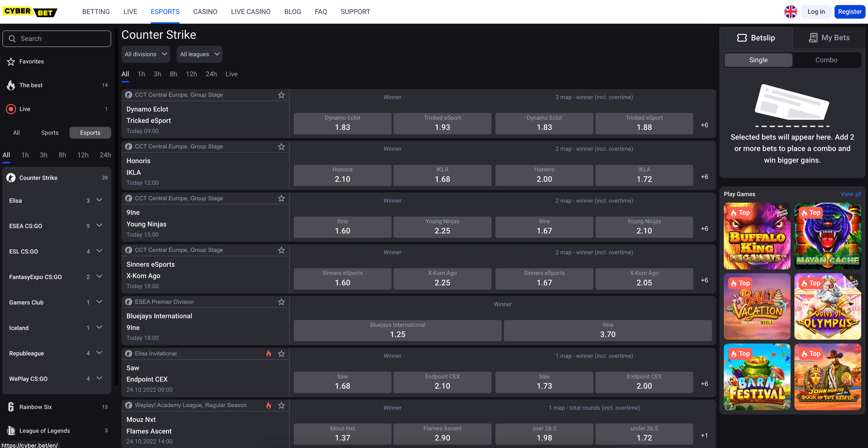868x448 pixels.
Task: Expand the Gamers Club list
Action: [99, 302]
